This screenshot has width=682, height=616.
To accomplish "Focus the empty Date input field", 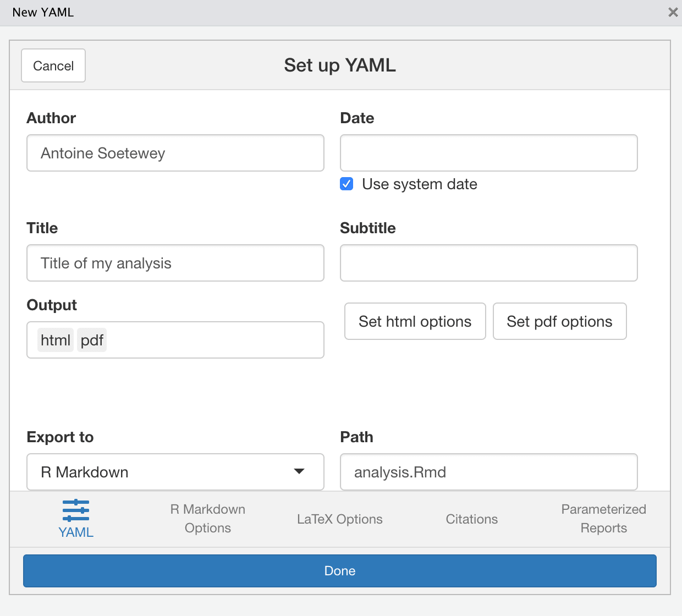I will [489, 153].
